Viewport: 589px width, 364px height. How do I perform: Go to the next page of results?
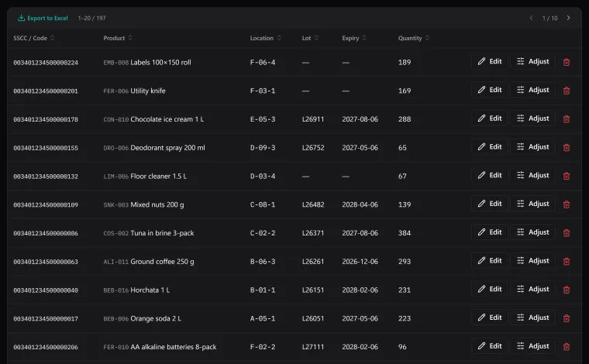[568, 18]
